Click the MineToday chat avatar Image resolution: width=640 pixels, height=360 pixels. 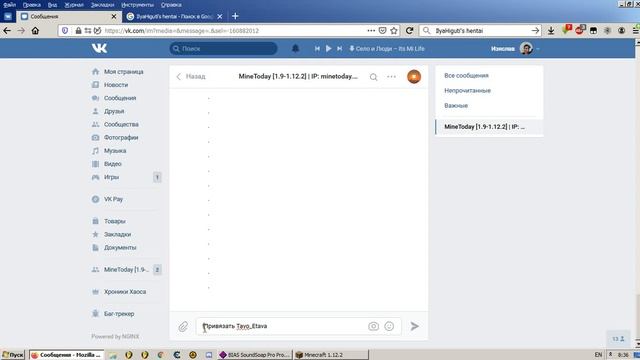[x=414, y=76]
